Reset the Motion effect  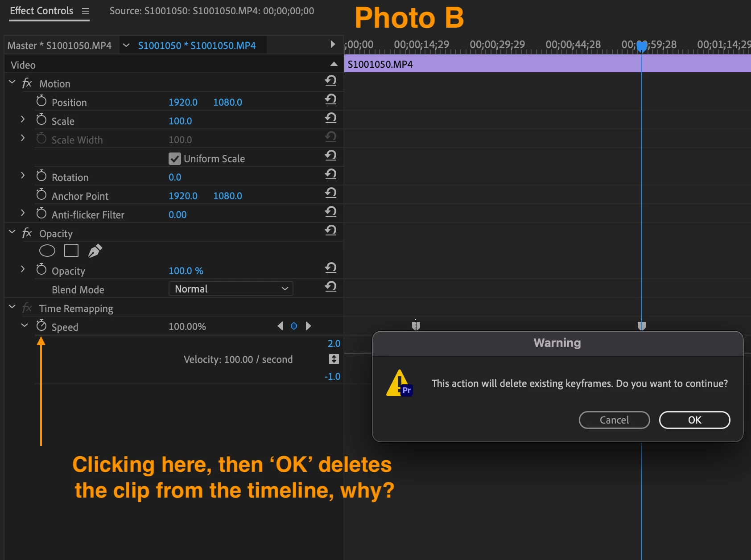tap(330, 81)
